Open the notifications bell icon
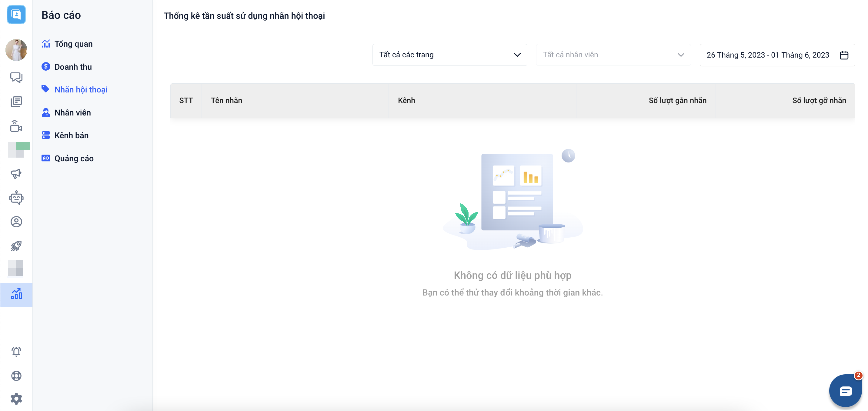The width and height of the screenshot is (868, 411). [x=16, y=351]
